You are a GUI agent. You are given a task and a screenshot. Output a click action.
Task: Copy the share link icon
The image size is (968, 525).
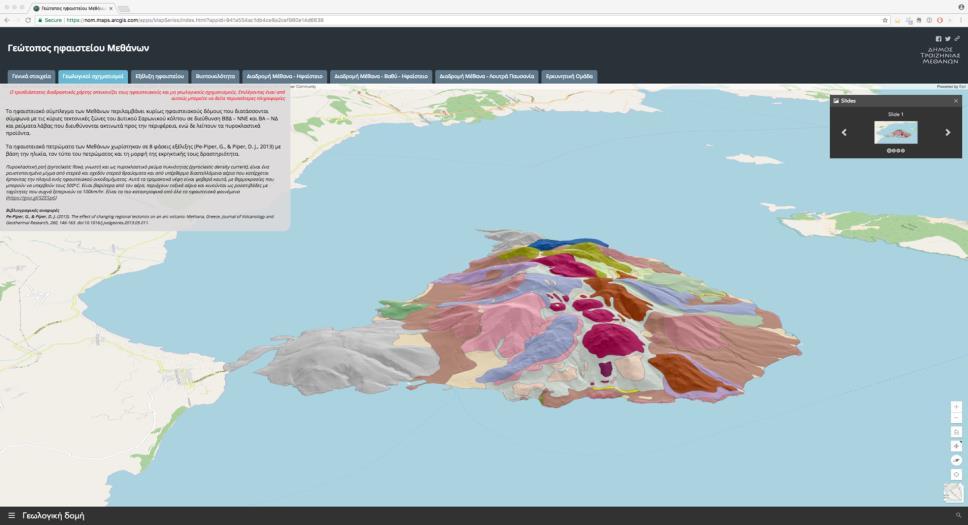[957, 39]
